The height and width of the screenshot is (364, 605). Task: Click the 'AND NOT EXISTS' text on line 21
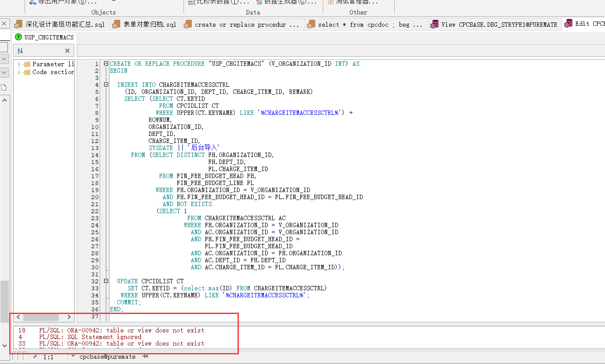187,204
